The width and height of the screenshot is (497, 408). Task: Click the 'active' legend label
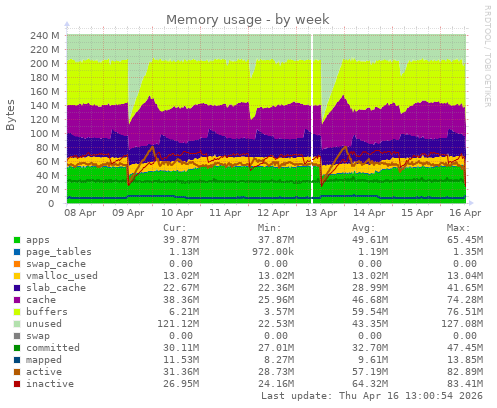click(44, 372)
